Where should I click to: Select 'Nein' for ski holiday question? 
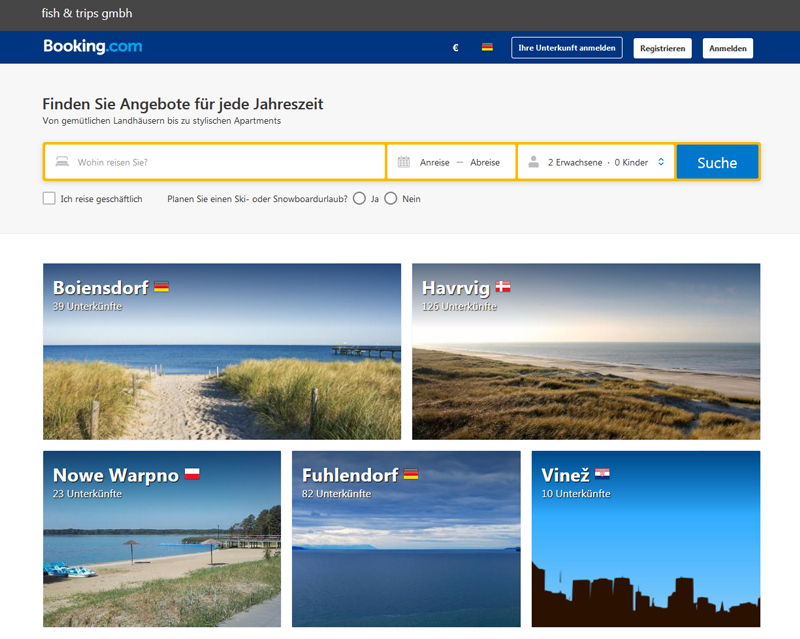(391, 198)
